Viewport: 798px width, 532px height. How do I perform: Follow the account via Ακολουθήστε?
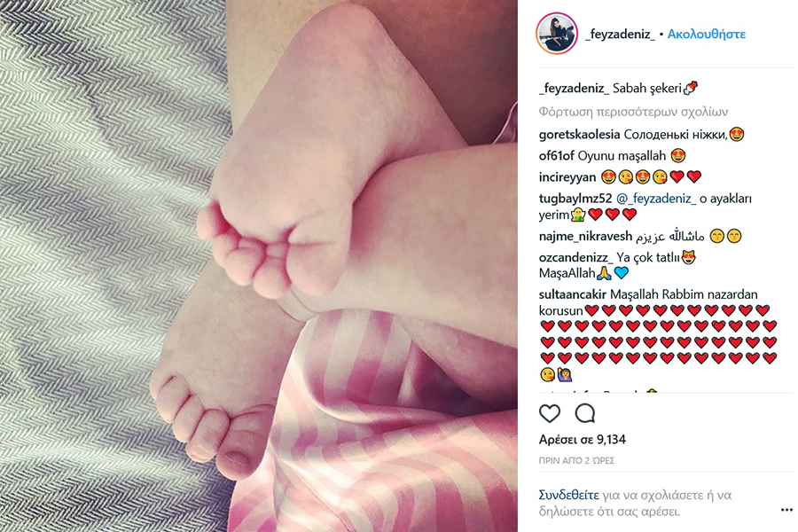coord(707,34)
